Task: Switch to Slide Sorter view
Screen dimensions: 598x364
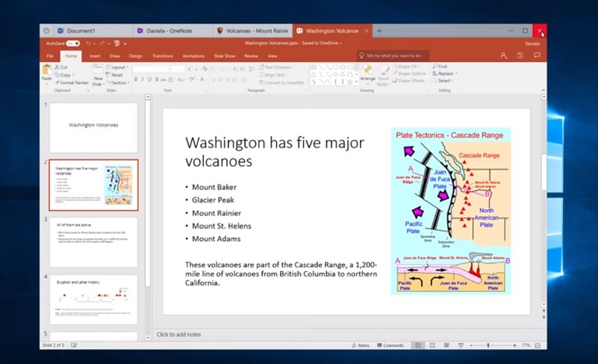Action: coord(433,345)
